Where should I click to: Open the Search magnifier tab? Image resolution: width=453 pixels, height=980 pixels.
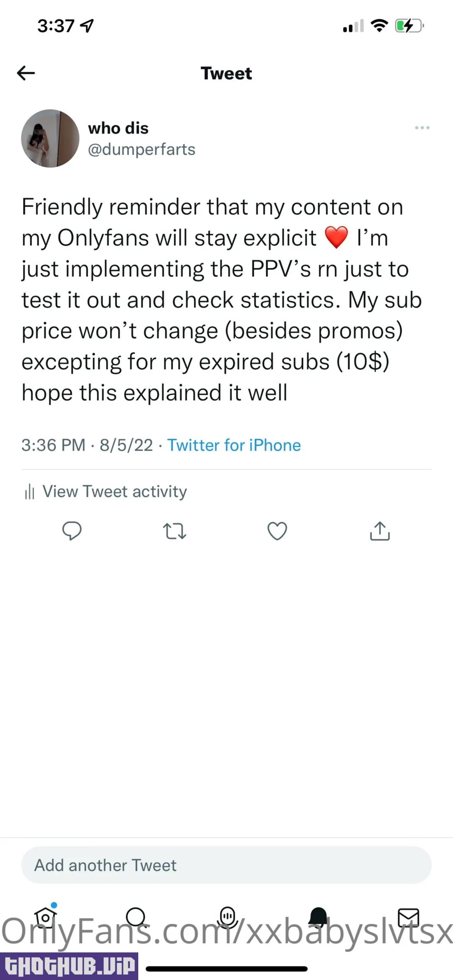pos(136,917)
